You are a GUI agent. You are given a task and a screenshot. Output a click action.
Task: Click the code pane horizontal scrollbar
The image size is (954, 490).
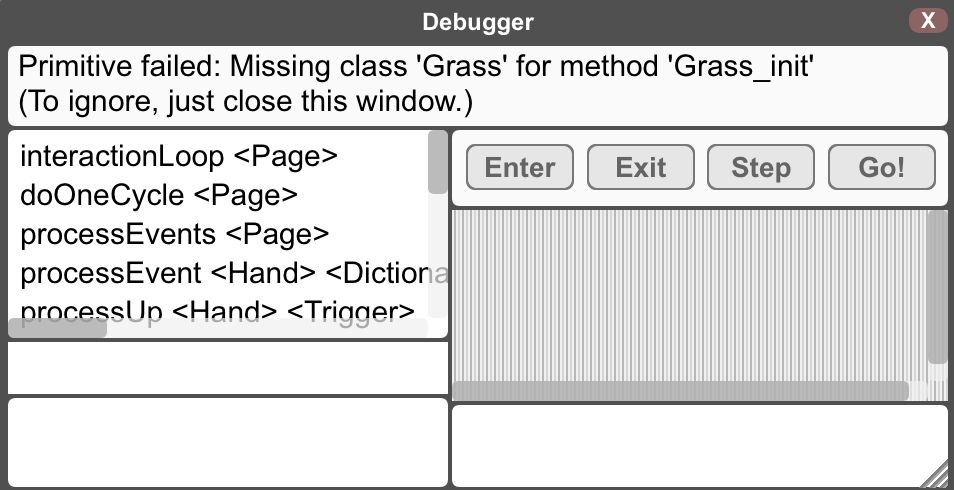[x=680, y=391]
